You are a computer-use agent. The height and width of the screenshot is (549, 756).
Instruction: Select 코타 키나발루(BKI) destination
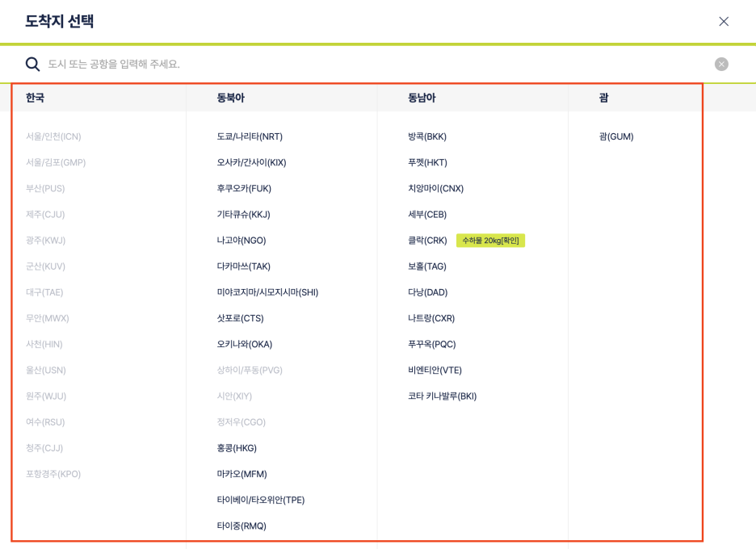(442, 396)
